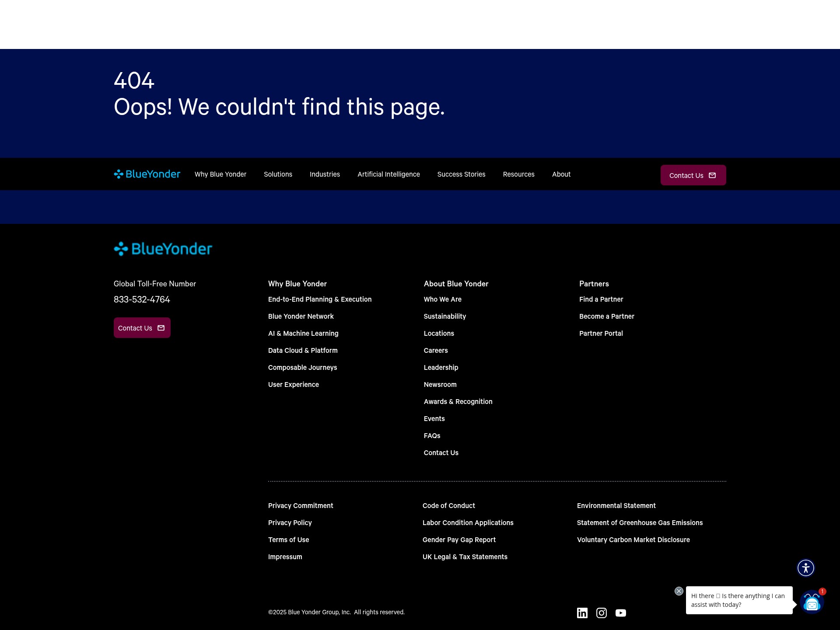Viewport: 840px width, 630px height.
Task: Call the 833-532-4764 phone number
Action: coord(142,299)
